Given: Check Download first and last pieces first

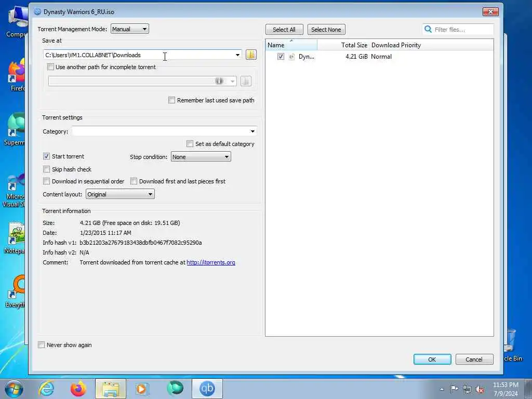Looking at the screenshot, I should [134, 181].
